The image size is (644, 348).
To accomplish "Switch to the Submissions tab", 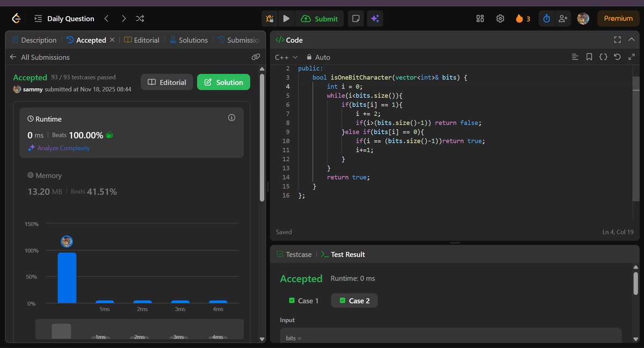I will [x=239, y=40].
